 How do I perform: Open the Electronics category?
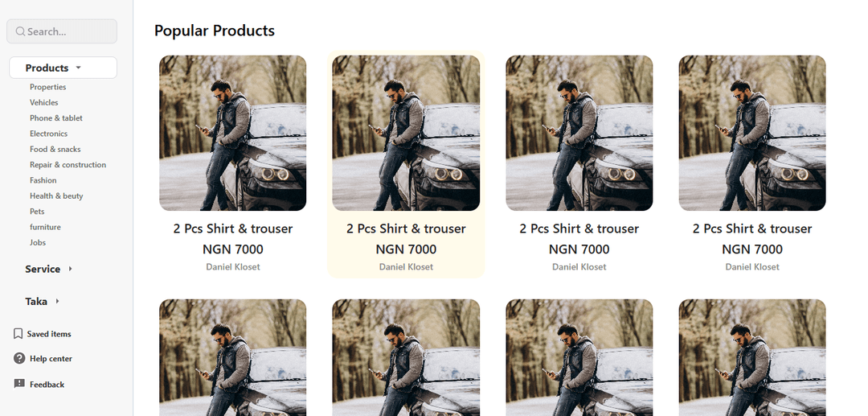pyautogui.click(x=49, y=134)
